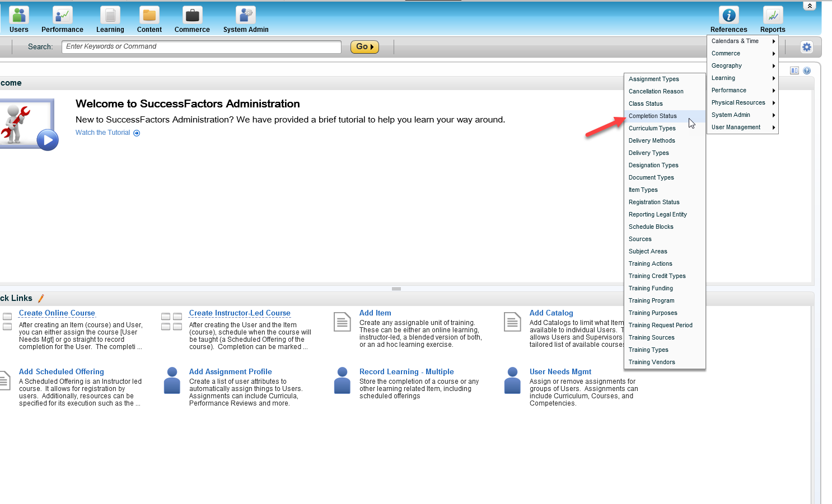Select Curriculum Types menu item
This screenshot has height=504, width=832.
pyautogui.click(x=665, y=129)
